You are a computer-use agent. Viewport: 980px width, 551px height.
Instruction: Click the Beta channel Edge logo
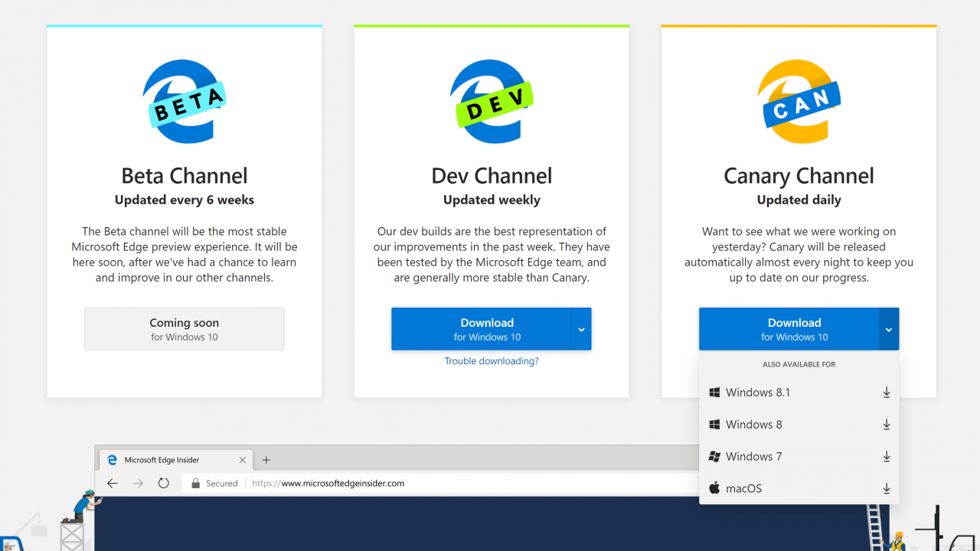coord(184,102)
